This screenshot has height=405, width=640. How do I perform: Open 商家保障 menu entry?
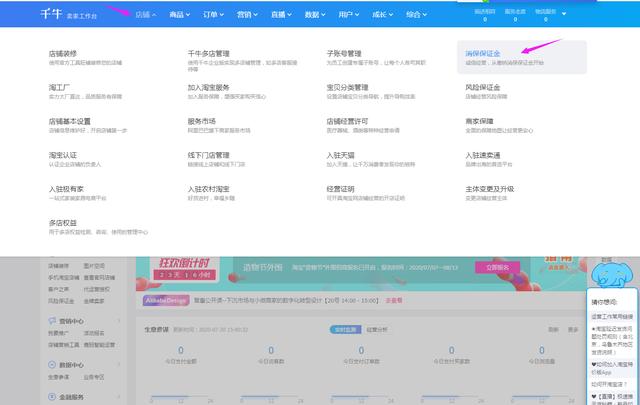[x=479, y=121]
